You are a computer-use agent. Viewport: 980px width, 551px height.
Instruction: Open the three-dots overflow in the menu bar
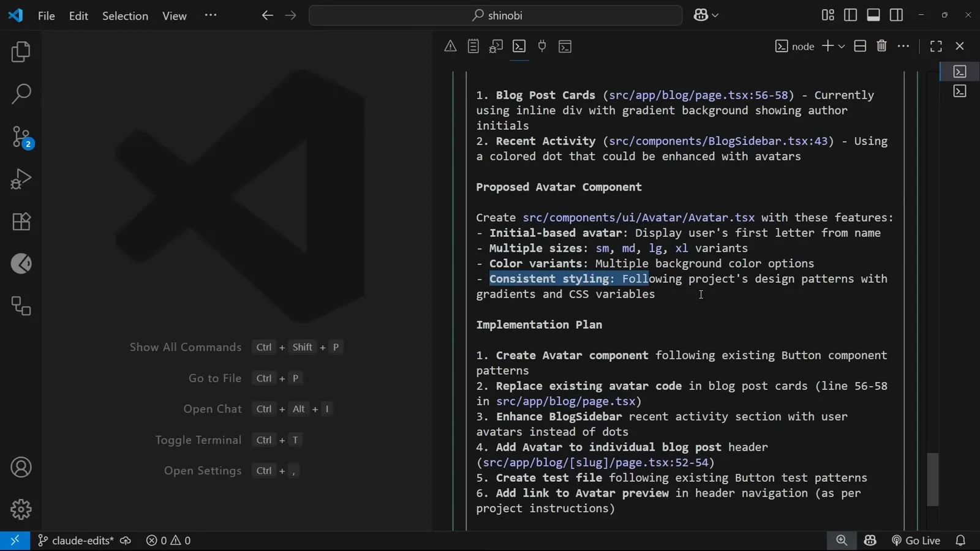211,15
